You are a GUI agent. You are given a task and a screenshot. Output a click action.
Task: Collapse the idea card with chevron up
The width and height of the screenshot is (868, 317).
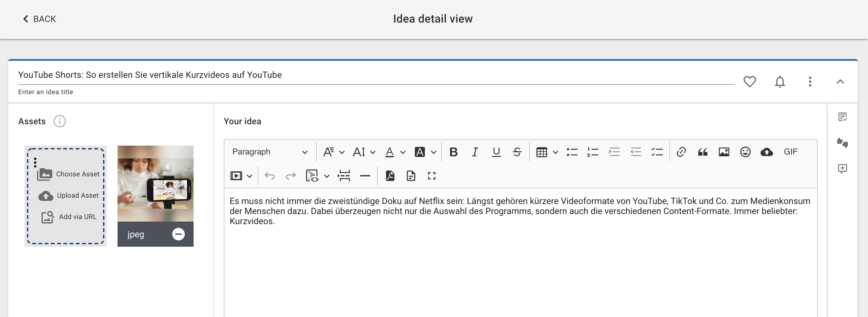[x=840, y=81]
